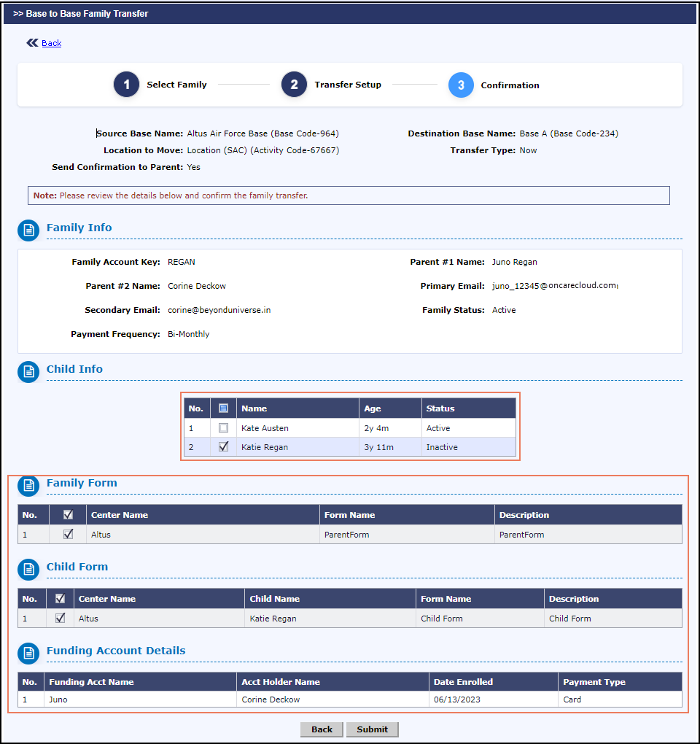Screen dimensions: 700x744
Task: Click the Corine Deckow account holder cell
Action: [x=332, y=700]
